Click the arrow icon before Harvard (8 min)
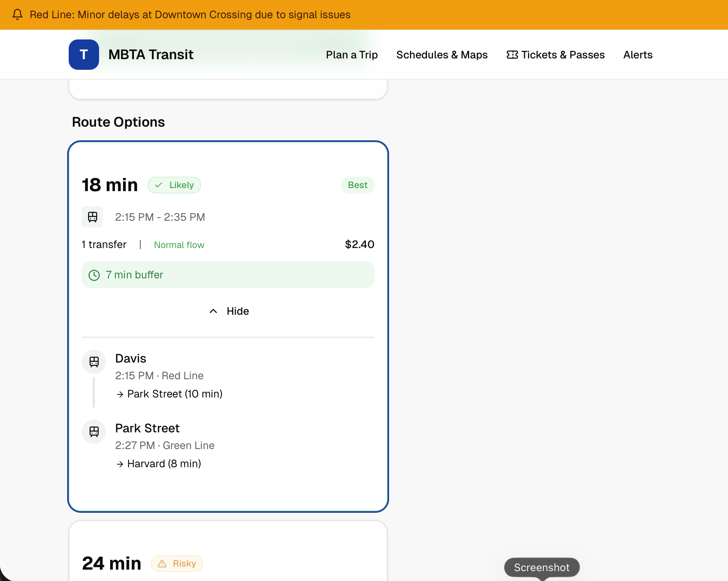This screenshot has width=728, height=581. point(120,464)
